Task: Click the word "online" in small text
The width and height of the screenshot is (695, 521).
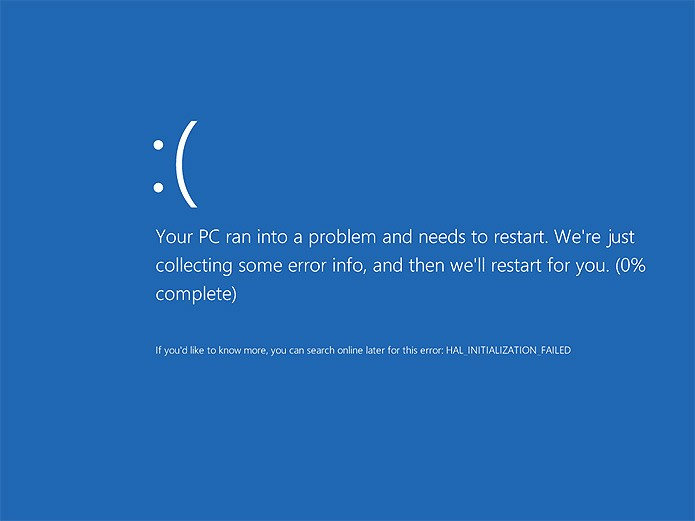Action: pos(350,350)
